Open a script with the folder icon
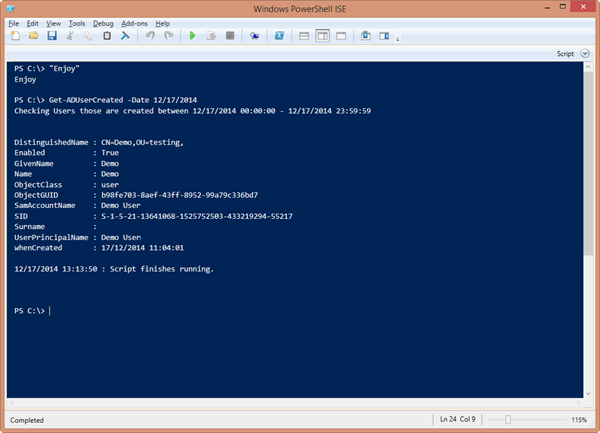600x433 pixels. click(x=34, y=36)
